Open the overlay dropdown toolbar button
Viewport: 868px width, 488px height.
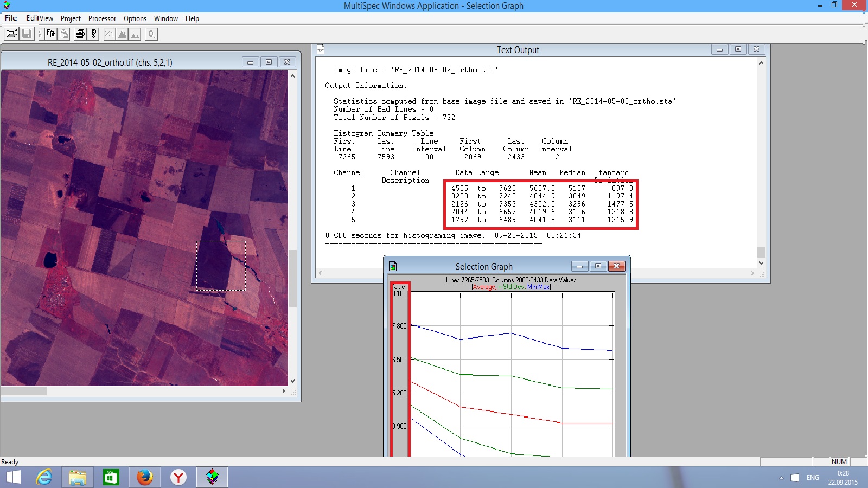[151, 34]
